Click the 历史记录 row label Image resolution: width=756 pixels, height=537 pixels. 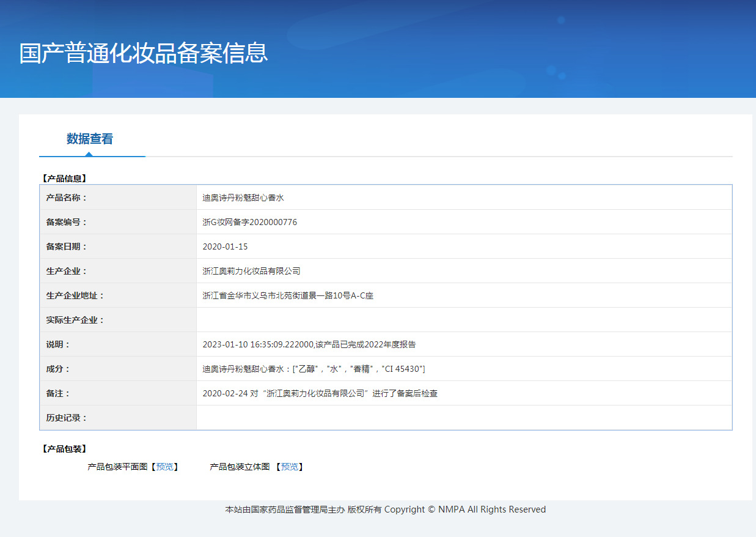click(x=67, y=418)
